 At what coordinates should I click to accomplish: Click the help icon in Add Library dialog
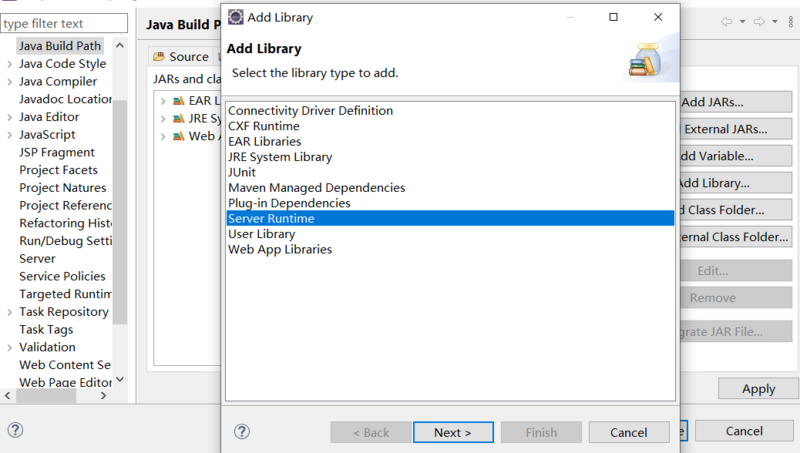(x=242, y=432)
